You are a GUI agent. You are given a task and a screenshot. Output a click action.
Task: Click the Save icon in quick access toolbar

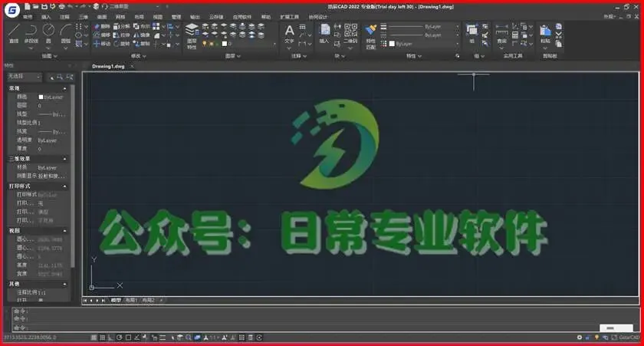(x=44, y=7)
